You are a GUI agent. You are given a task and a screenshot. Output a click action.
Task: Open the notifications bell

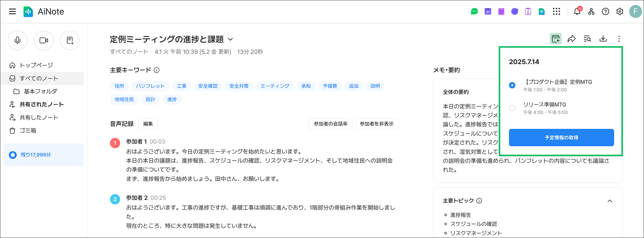577,12
